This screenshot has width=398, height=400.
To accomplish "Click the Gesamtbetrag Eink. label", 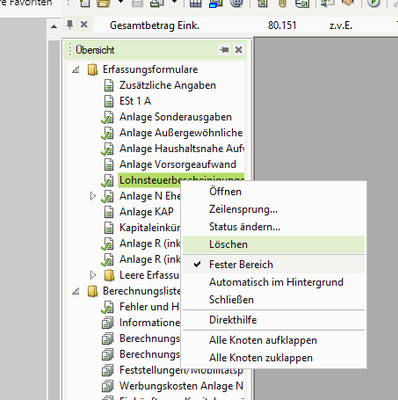I will pyautogui.click(x=155, y=25).
